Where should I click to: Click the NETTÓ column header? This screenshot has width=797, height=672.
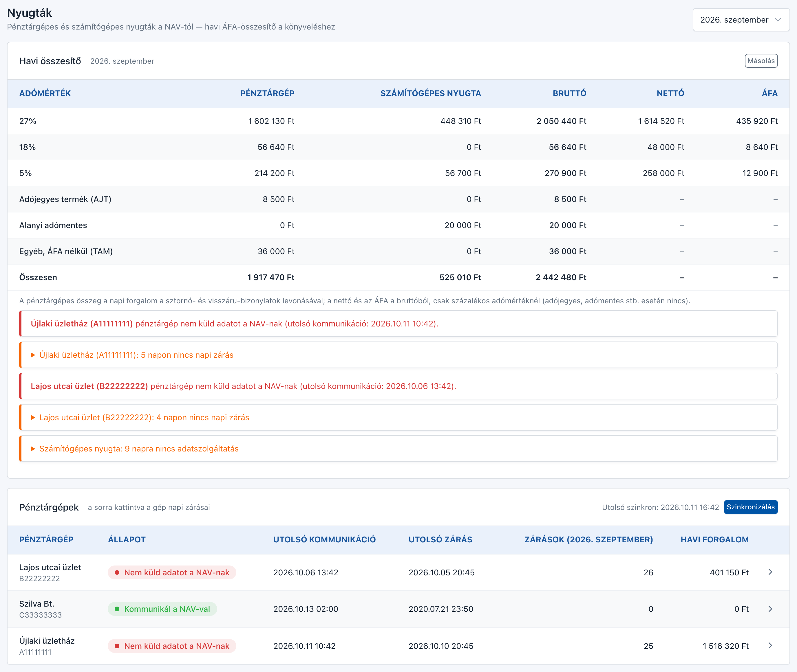tap(670, 93)
